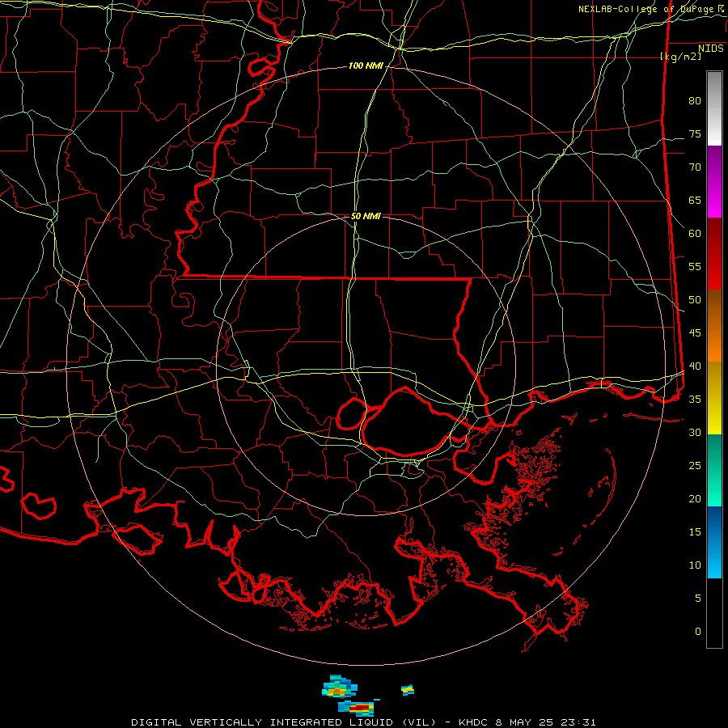Click the 70 scale value
728x728 pixels.
(695, 167)
